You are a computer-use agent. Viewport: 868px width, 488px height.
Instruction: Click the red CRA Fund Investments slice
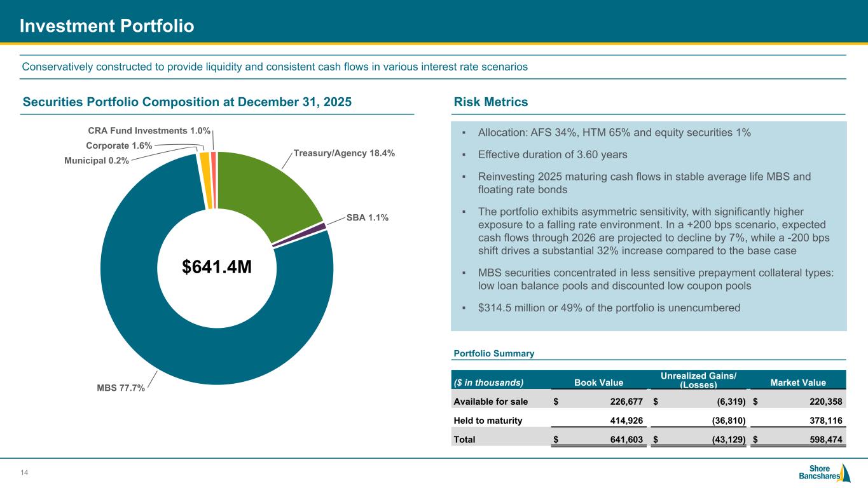pyautogui.click(x=214, y=180)
